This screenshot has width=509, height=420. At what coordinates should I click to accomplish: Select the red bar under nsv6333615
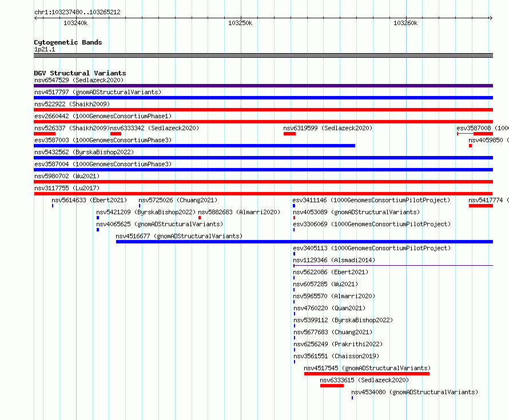[x=332, y=386]
